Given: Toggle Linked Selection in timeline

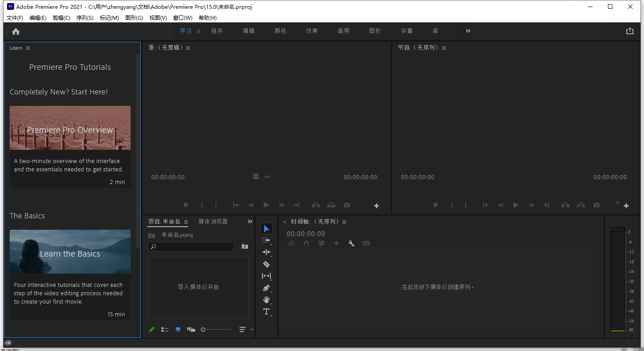Looking at the screenshot, I should pos(321,243).
